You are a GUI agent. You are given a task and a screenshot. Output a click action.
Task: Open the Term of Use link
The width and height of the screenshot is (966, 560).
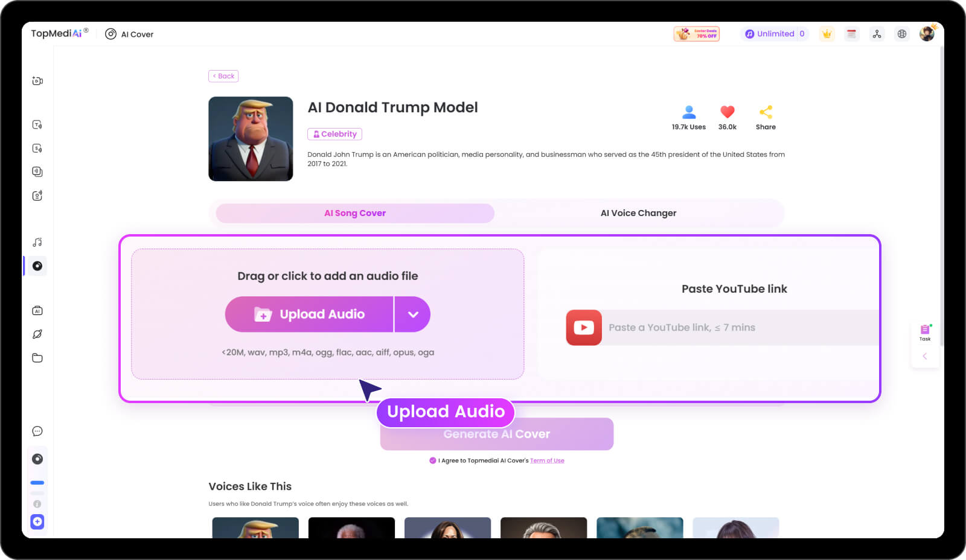click(547, 460)
